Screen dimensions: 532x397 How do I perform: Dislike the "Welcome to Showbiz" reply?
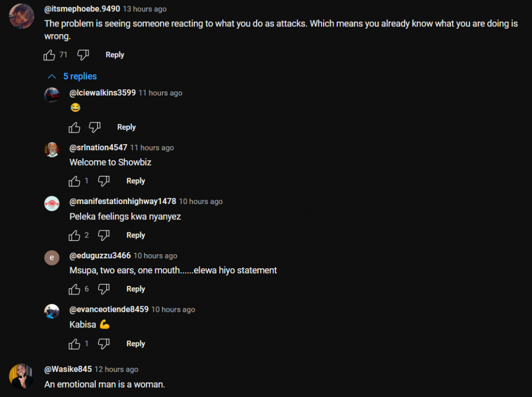pyautogui.click(x=104, y=181)
